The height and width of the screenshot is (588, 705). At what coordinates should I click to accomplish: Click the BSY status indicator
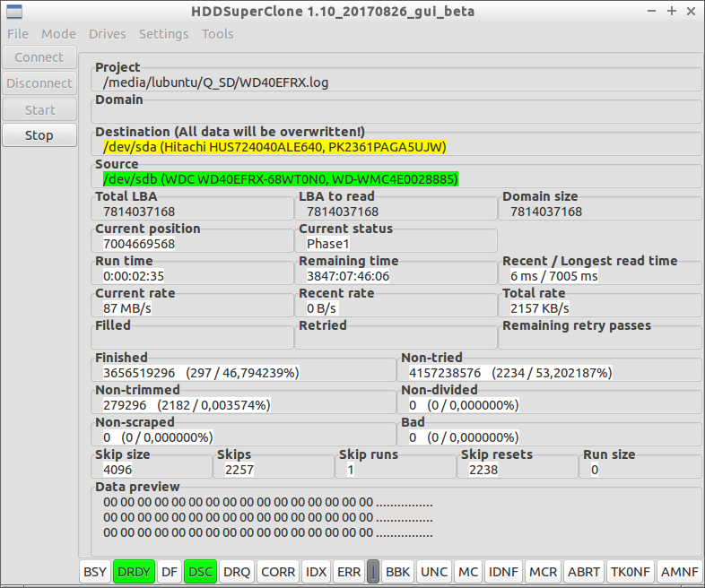pyautogui.click(x=95, y=572)
